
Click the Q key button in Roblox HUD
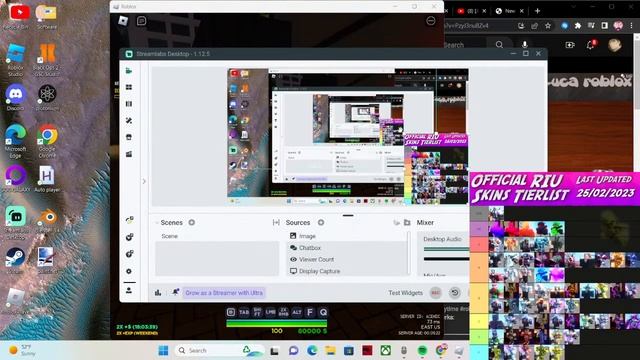point(323,312)
